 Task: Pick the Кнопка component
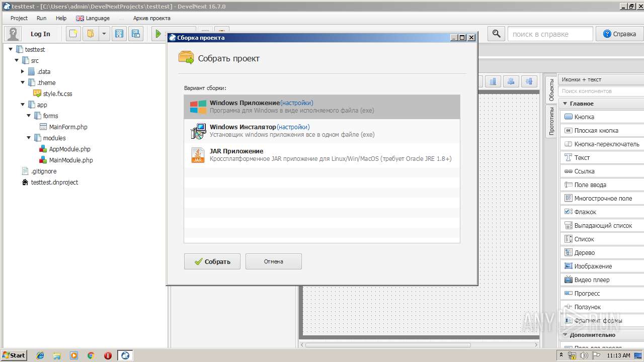tap(602, 117)
